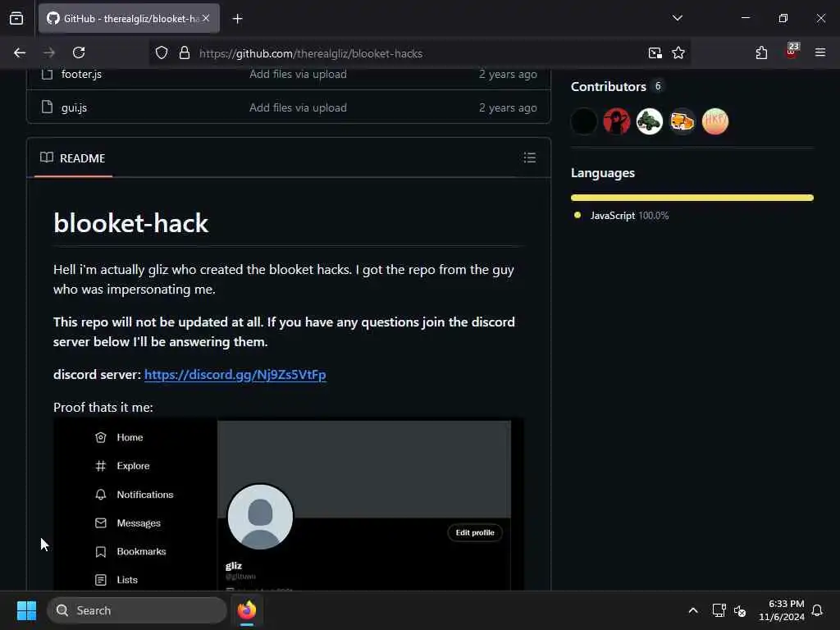Click the gui.js file icon
840x630 pixels.
pyautogui.click(x=47, y=107)
